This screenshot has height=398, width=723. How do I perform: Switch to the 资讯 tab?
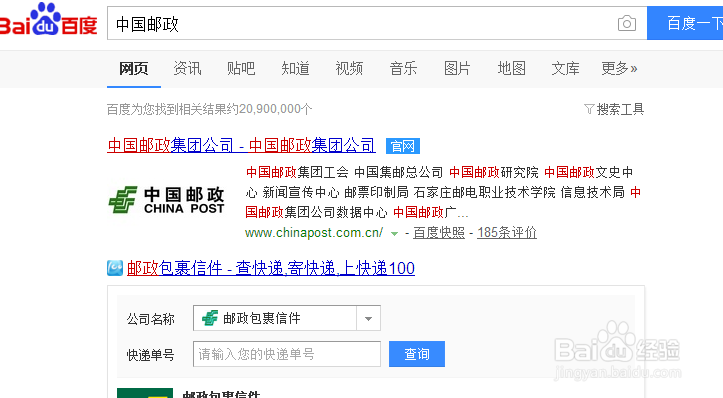point(187,69)
